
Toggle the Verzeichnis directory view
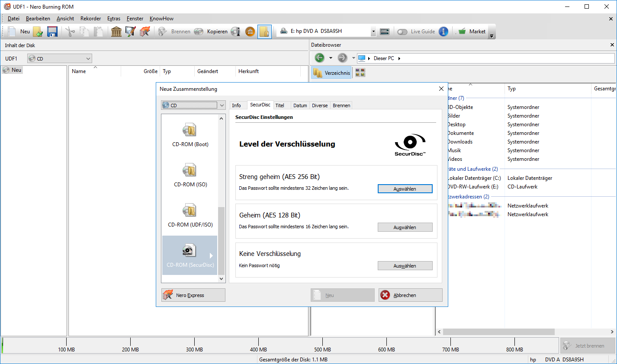332,73
